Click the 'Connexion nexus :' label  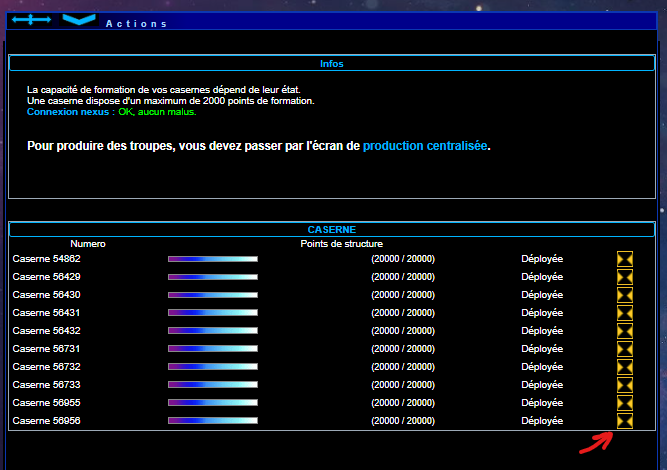(x=71, y=112)
